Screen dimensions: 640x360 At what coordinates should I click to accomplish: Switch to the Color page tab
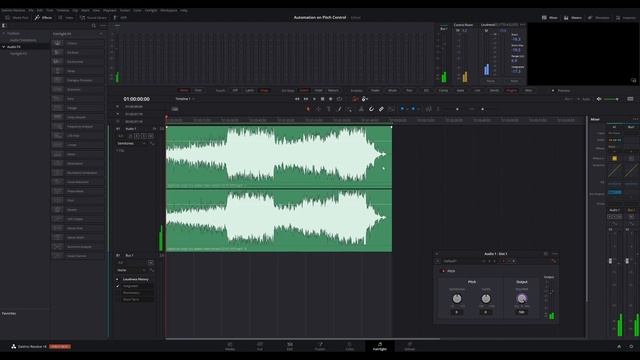pos(350,346)
